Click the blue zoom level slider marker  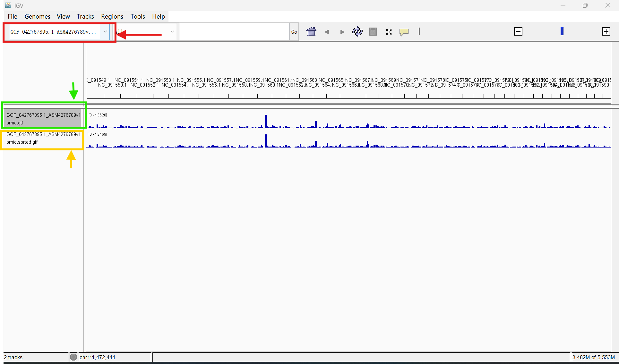[562, 31]
